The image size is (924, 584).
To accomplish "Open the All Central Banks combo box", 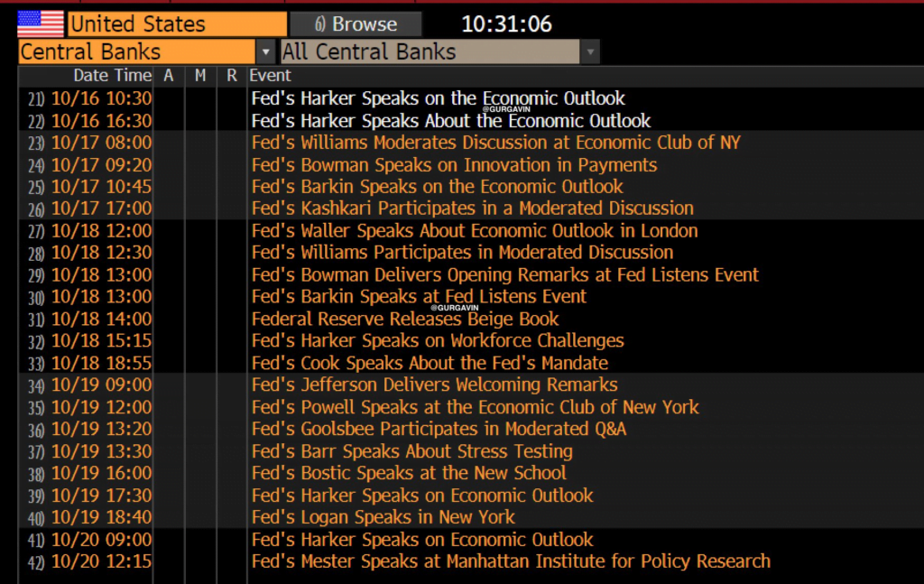I will (430, 52).
